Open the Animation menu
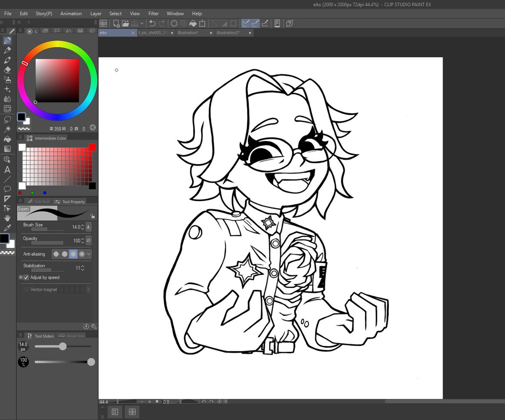505x420 pixels. click(x=71, y=13)
